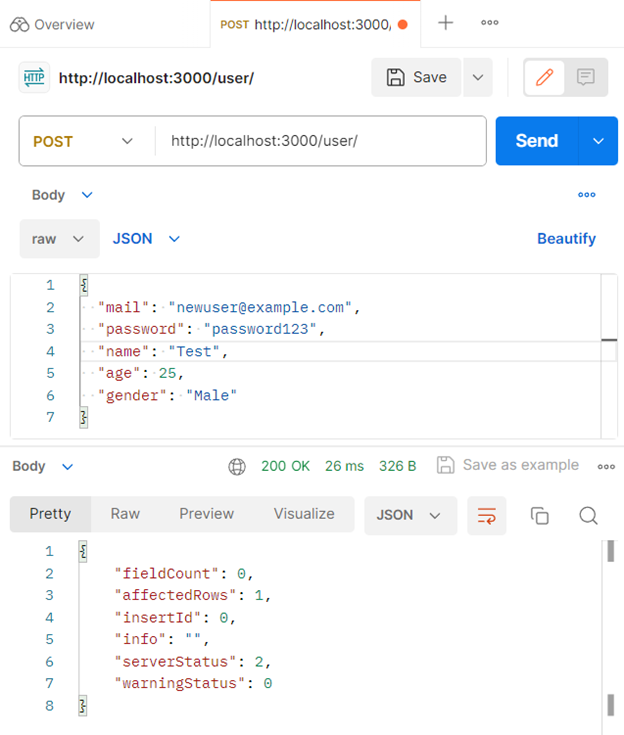624x735 pixels.
Task: Switch to the Raw response tab
Action: coord(125,514)
